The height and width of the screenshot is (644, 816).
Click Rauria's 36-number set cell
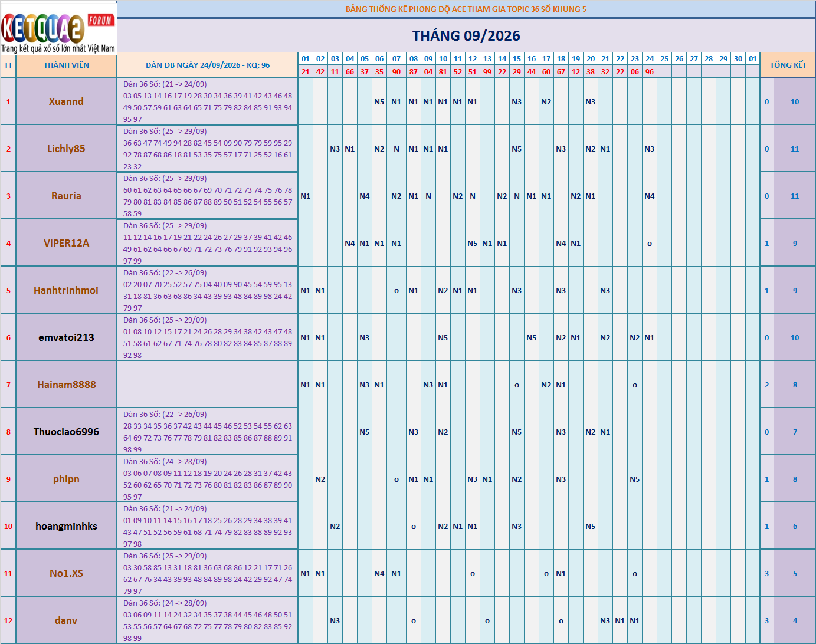(x=208, y=196)
